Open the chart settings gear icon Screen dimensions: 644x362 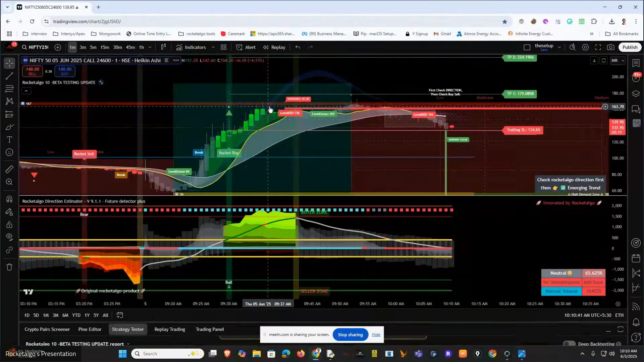click(x=585, y=47)
